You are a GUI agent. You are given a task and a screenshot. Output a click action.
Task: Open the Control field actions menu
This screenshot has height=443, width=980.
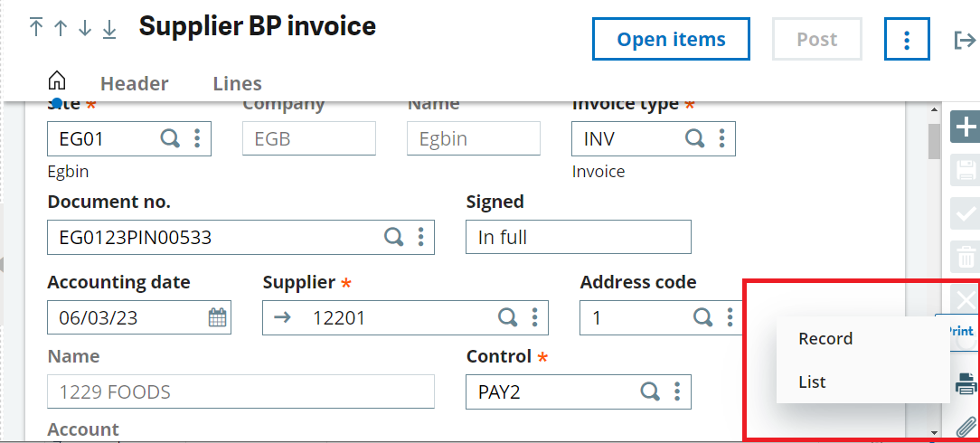click(x=677, y=391)
